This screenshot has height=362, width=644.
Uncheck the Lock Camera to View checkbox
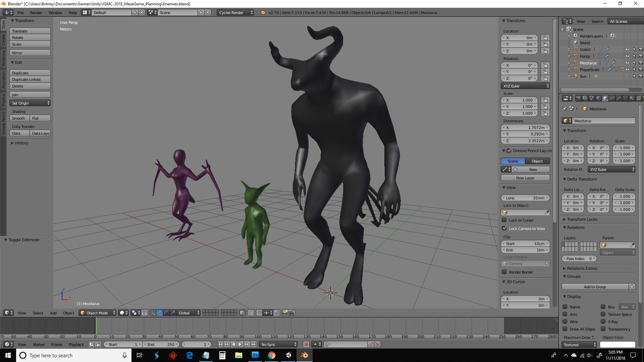[x=504, y=228]
